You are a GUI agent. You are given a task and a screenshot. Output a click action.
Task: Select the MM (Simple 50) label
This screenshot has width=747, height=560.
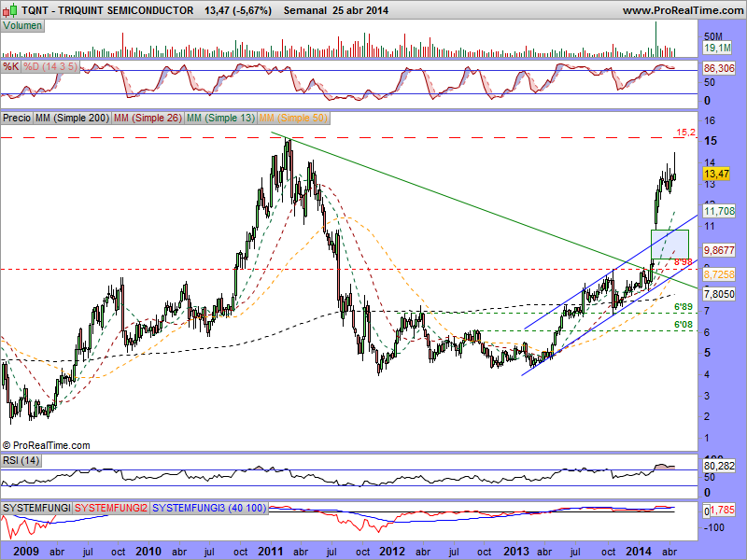click(x=293, y=118)
